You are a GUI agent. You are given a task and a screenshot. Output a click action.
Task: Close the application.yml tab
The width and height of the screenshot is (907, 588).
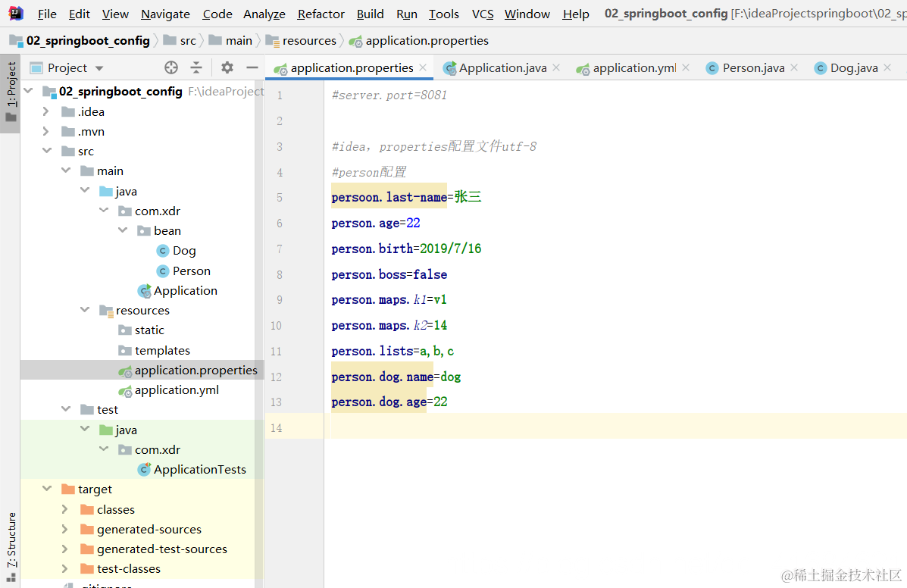[x=686, y=67]
